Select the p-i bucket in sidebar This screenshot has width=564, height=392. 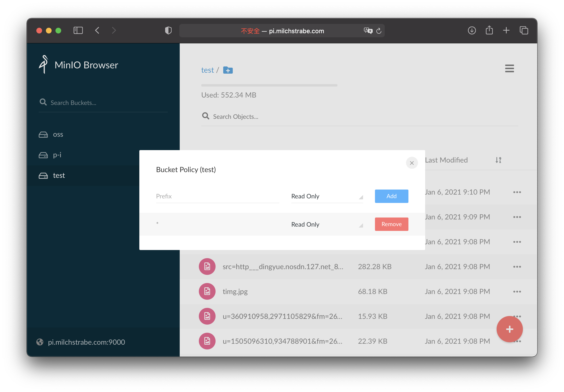(x=57, y=155)
